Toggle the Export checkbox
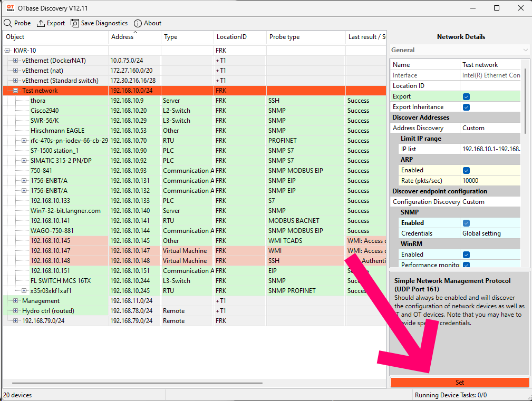 click(x=466, y=96)
